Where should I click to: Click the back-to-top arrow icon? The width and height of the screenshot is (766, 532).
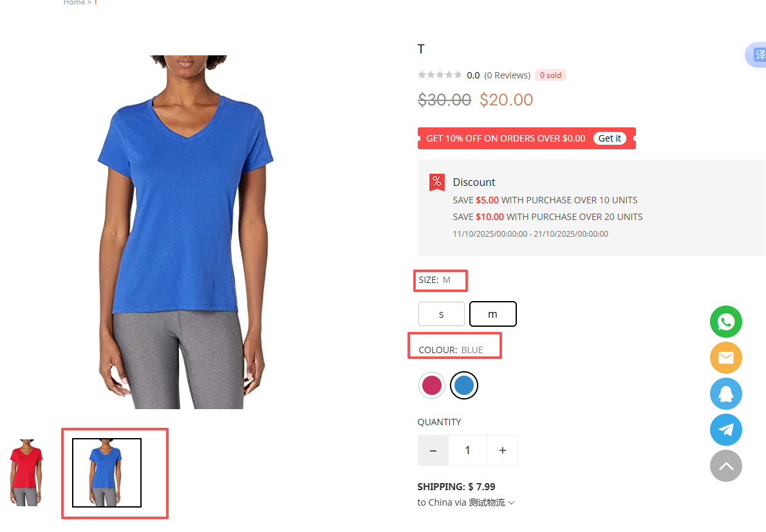tap(726, 466)
